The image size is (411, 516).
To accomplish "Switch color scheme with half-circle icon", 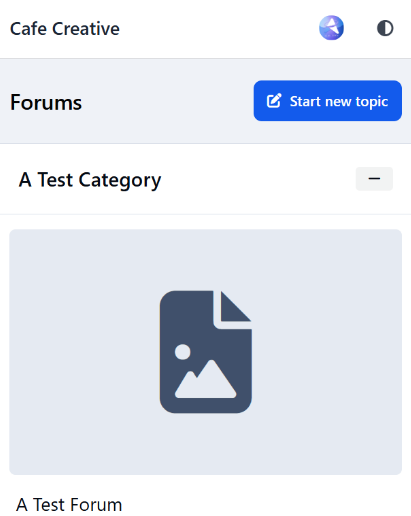I will coord(385,28).
